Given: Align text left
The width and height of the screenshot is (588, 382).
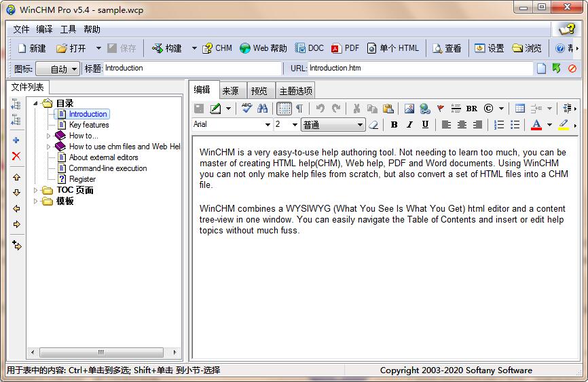Looking at the screenshot, I should [x=446, y=125].
